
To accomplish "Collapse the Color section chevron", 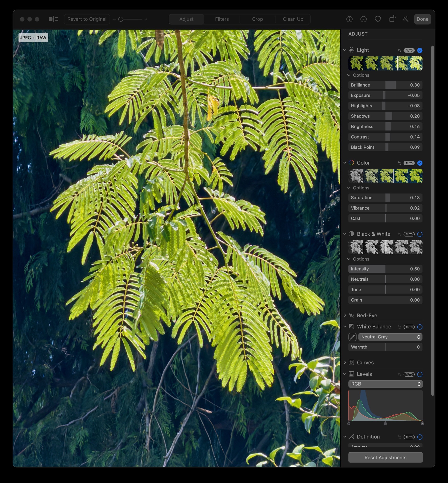I will pos(345,163).
